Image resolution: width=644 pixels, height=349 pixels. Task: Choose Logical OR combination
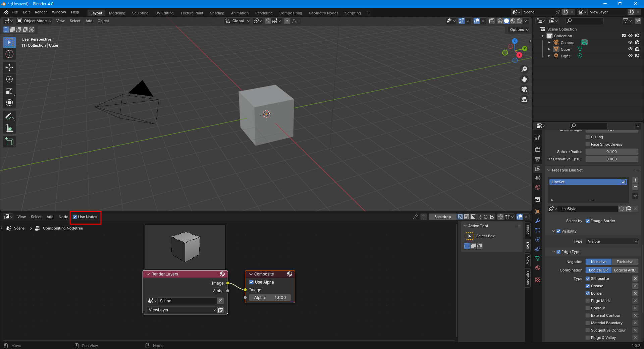(598, 270)
